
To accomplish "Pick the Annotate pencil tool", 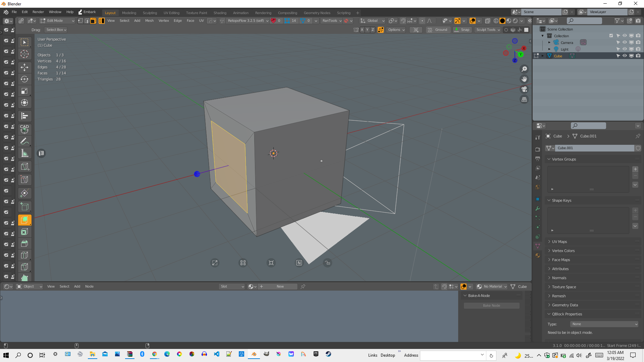I will click(24, 141).
